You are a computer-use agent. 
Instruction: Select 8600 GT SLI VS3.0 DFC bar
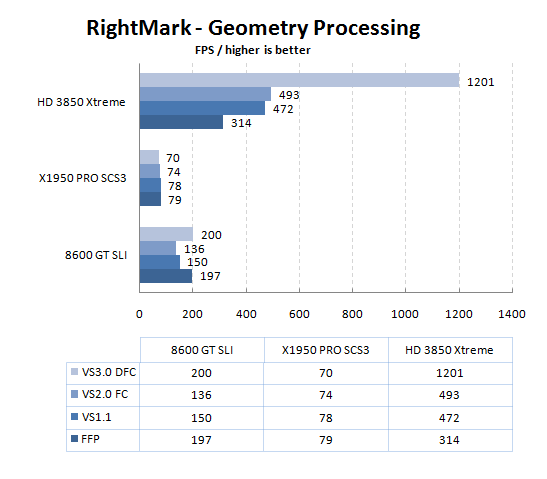click(166, 234)
